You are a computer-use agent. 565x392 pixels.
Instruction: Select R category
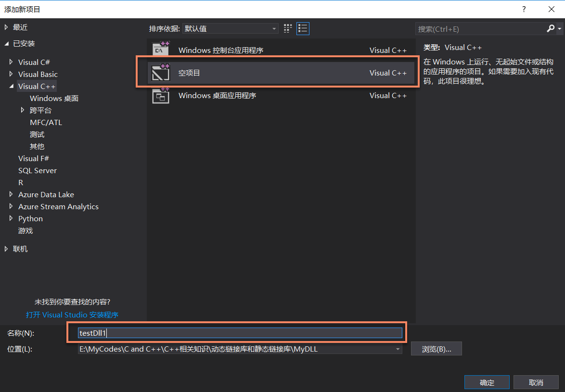pyautogui.click(x=21, y=182)
